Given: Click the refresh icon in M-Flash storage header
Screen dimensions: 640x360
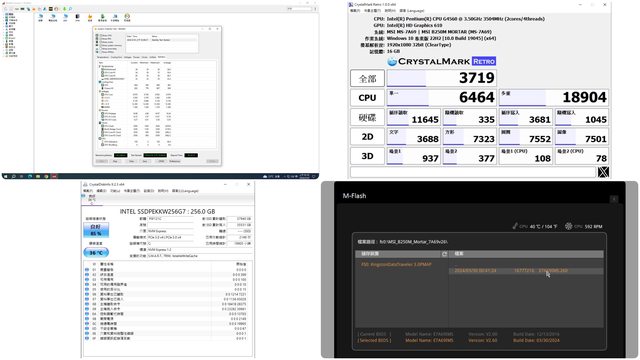Looking at the screenshot, I should [444, 254].
